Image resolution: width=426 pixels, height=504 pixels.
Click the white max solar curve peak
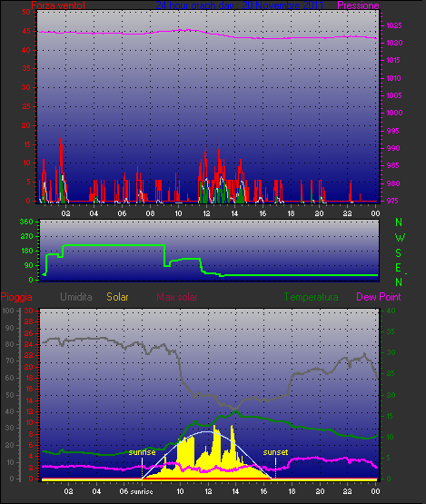click(207, 431)
